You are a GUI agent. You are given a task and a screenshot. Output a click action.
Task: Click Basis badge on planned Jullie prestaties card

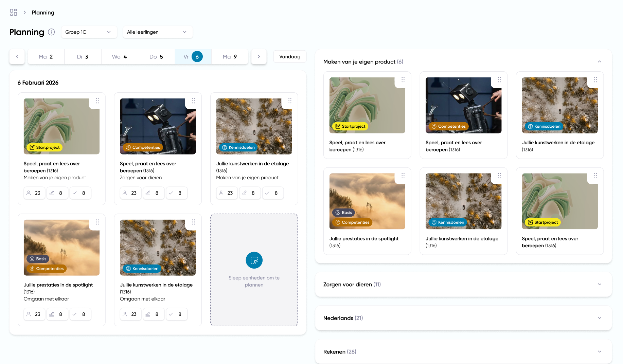click(38, 259)
